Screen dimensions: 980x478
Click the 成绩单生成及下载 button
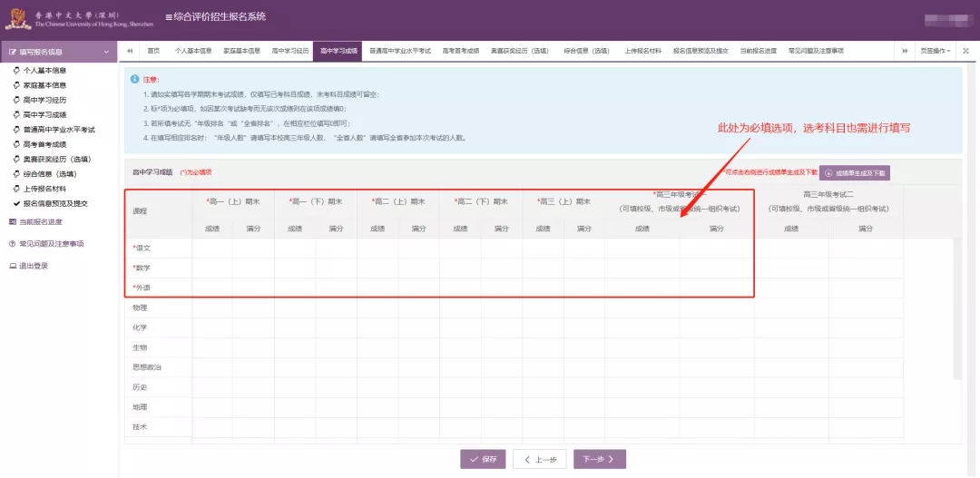tap(855, 171)
